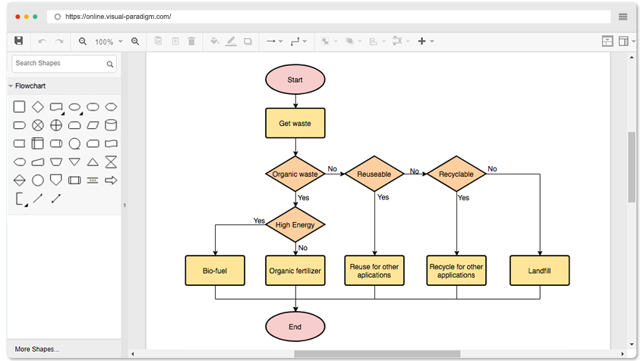The image size is (644, 361).
Task: Select the block arrow shape
Action: [111, 180]
